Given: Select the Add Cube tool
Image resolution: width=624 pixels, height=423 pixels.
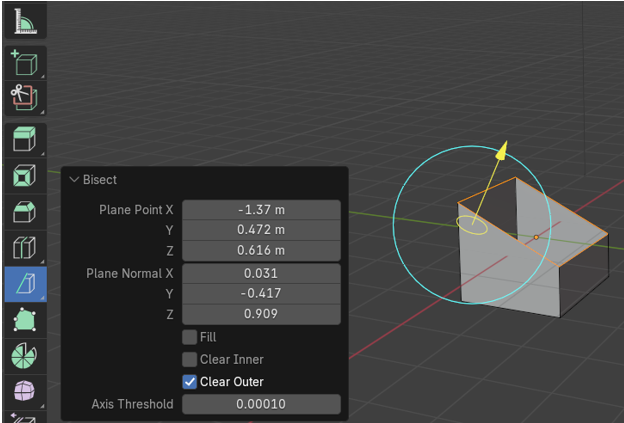Looking at the screenshot, I should [x=24, y=63].
